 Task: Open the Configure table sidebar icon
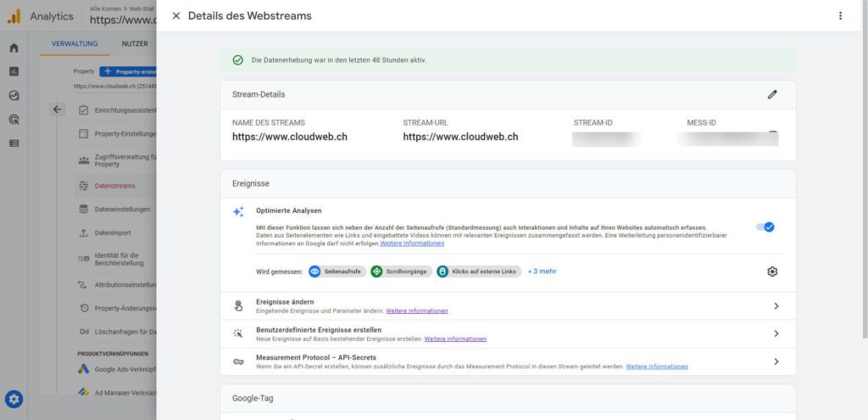(14, 143)
